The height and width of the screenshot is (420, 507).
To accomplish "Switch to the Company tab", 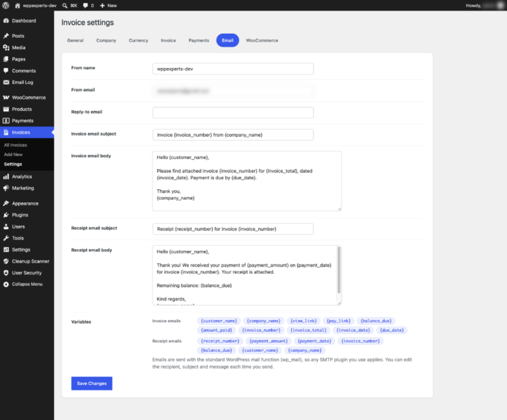I will pyautogui.click(x=106, y=40).
